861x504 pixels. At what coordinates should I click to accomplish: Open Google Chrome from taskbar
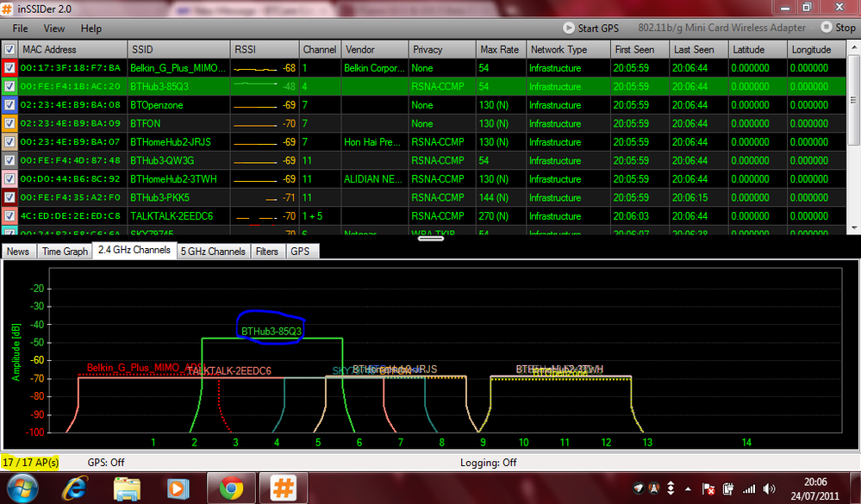point(231,488)
